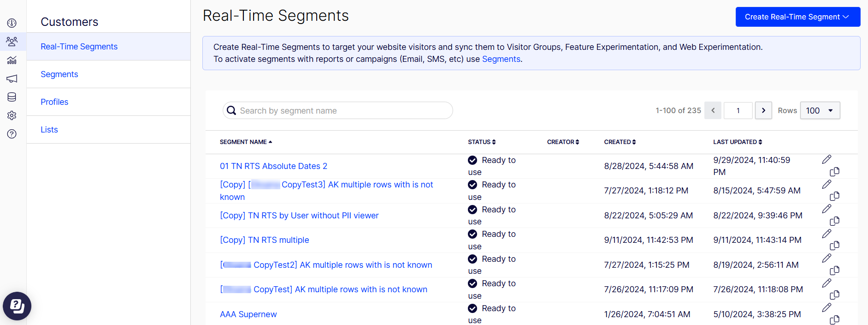Open the analytics chart icon in sidebar
The height and width of the screenshot is (325, 868).
tap(12, 60)
